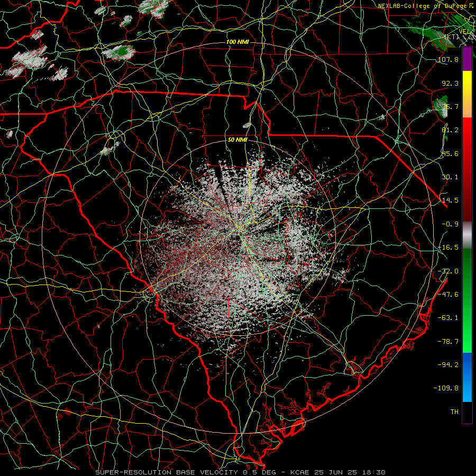Viewport: 476px width, 476px height.
Task: Click the 100 NMI range ring label
Action: tap(237, 42)
